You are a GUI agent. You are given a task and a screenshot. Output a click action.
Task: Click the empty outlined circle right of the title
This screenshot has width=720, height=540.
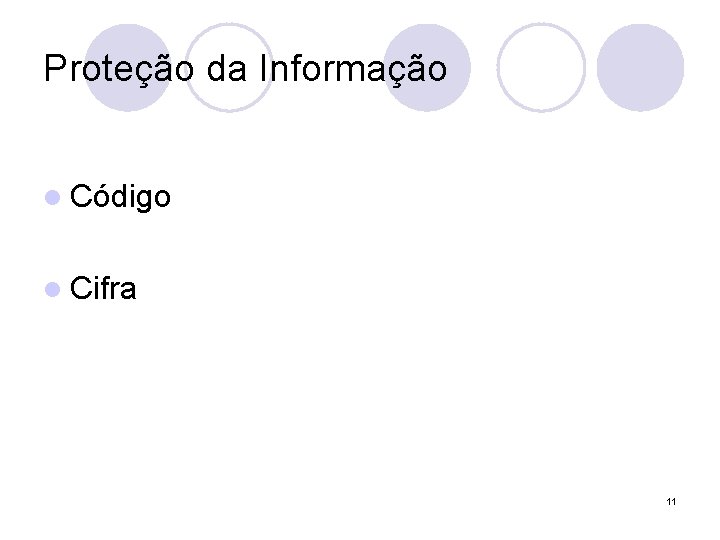(541, 67)
